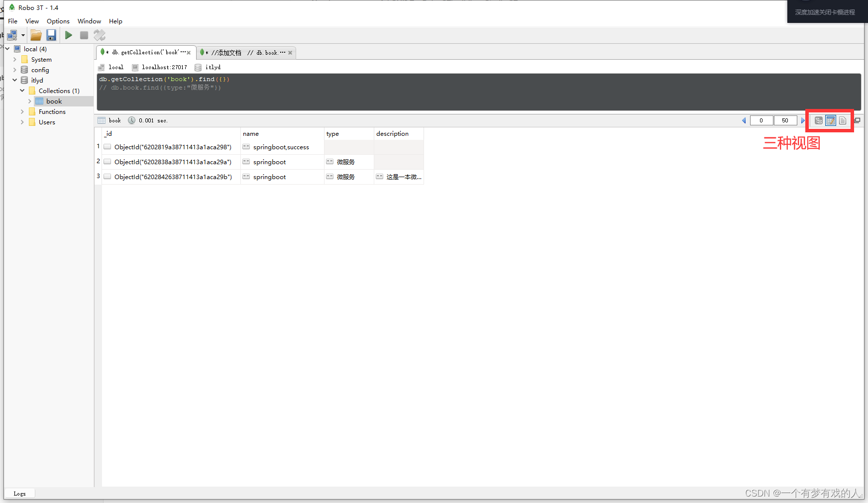Open the View menu

[32, 21]
